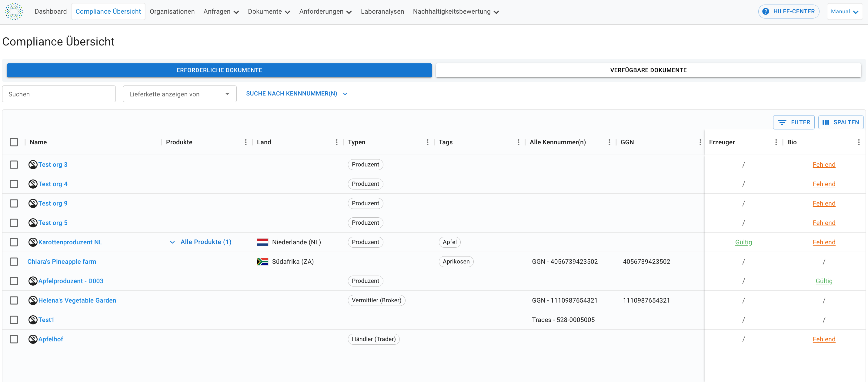Open Fehlend Bio link for Test org 3
The width and height of the screenshot is (868, 382).
[x=824, y=165]
